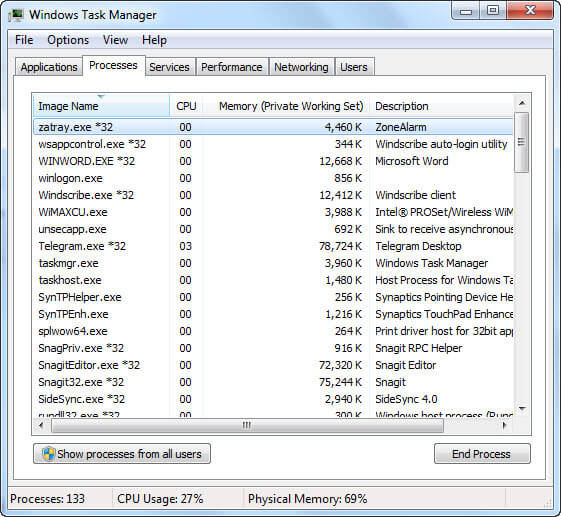561x517 pixels.
Task: Click the Processes: 133 status entry
Action: [47, 499]
